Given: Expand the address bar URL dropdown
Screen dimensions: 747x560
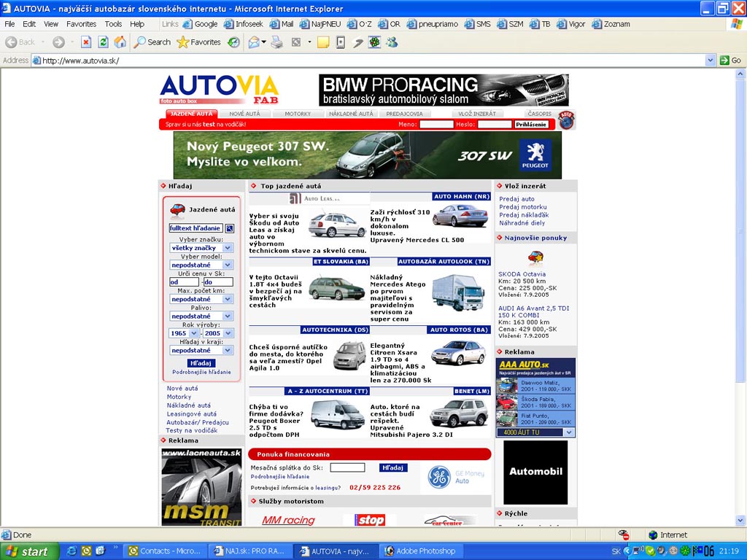Looking at the screenshot, I should pyautogui.click(x=711, y=61).
